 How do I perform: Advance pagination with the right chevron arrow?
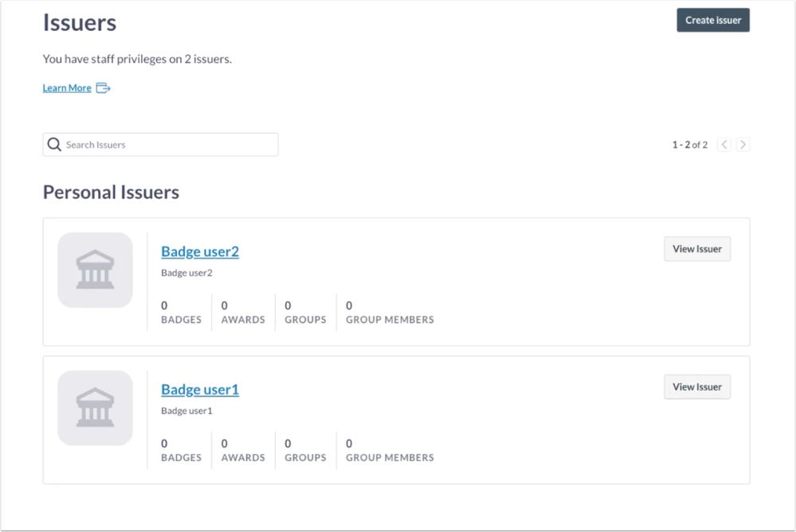[742, 144]
